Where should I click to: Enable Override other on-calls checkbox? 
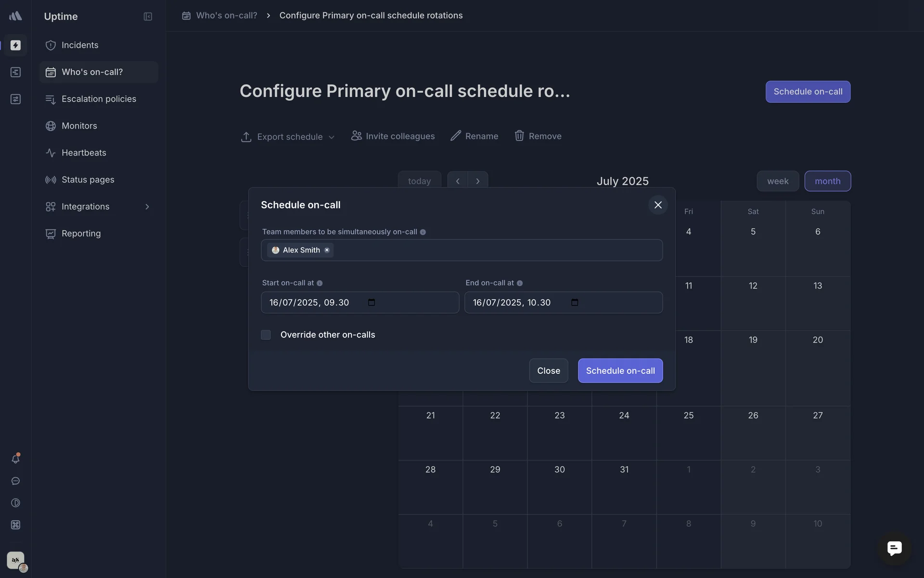coord(266,335)
